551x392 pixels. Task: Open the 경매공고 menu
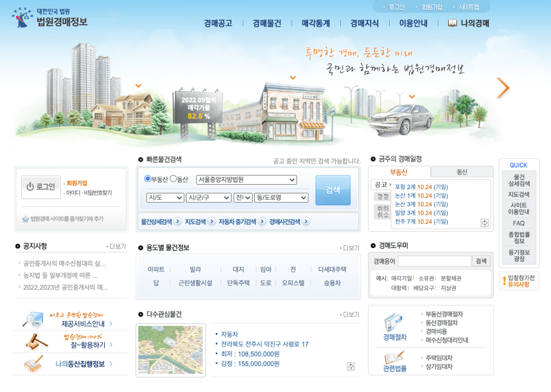[218, 23]
